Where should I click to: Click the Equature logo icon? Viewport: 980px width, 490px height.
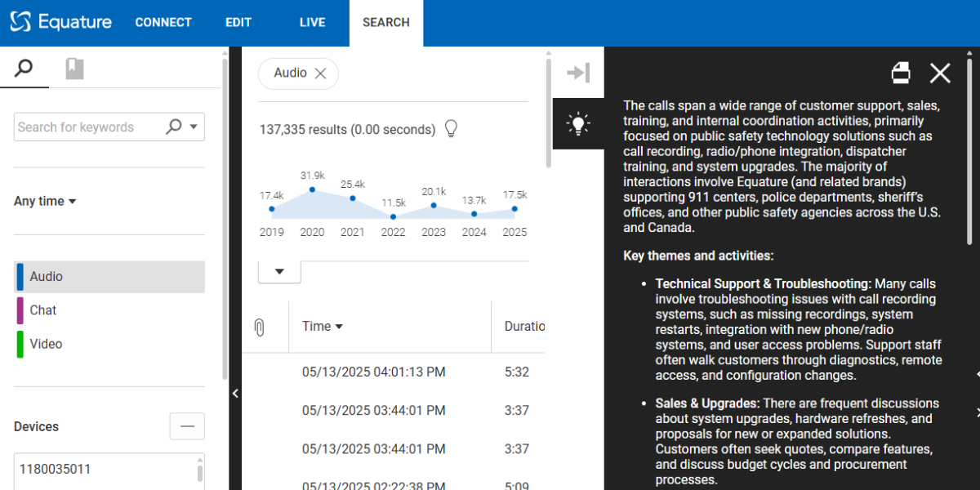tap(21, 22)
